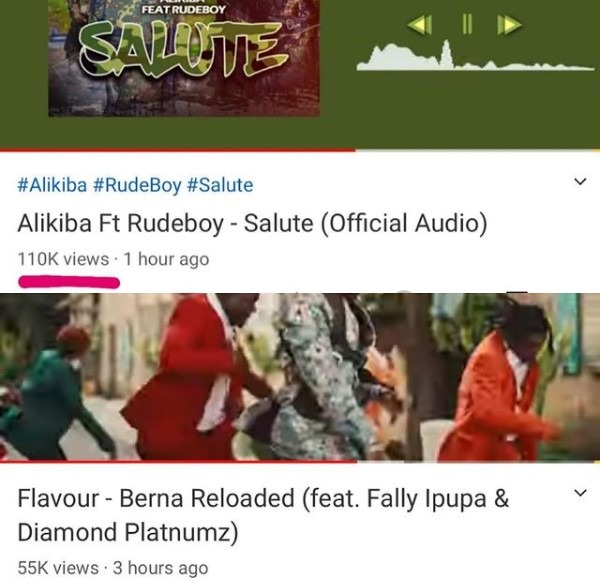Click red progress bar under Berna Reloaded thumbnail
This screenshot has height=584, width=600.
pyautogui.click(x=179, y=462)
